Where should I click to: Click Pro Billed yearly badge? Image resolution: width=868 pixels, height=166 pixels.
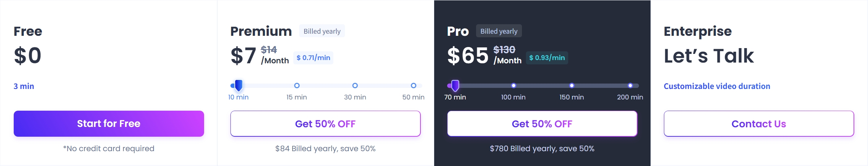pos(499,31)
